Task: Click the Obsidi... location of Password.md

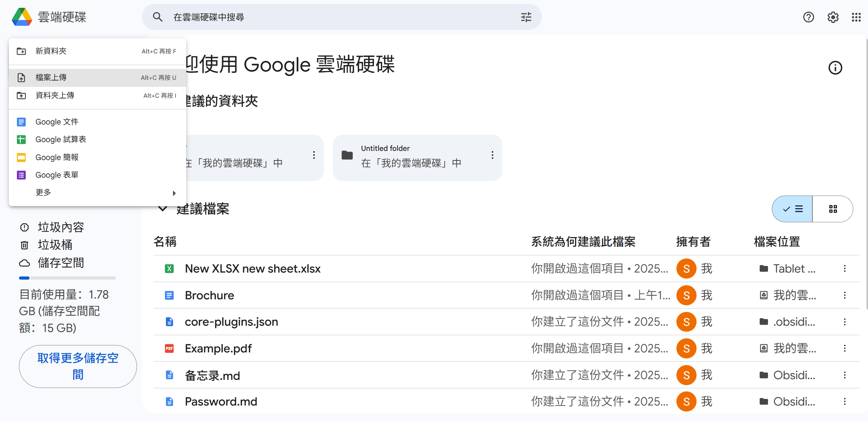Action: tap(787, 401)
